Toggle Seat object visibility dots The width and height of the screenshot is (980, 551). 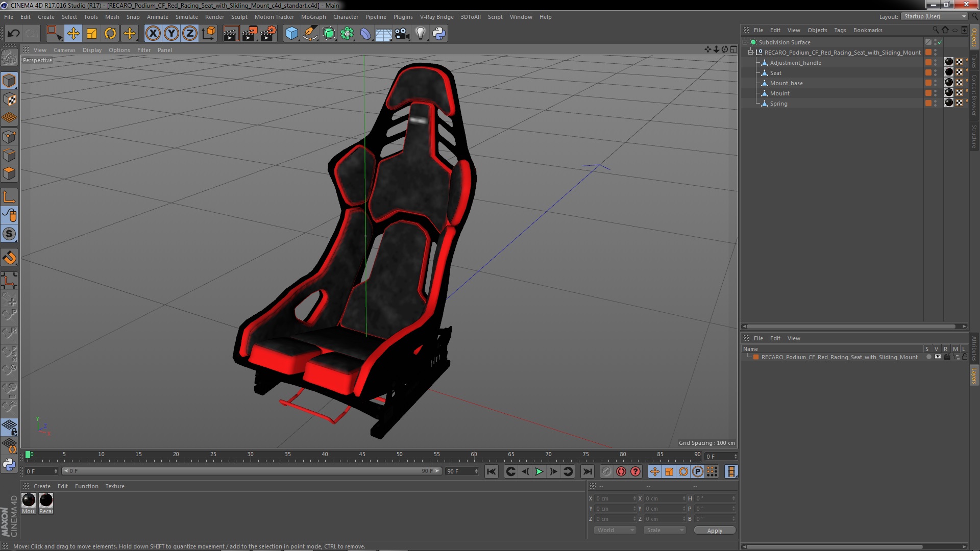coord(935,73)
